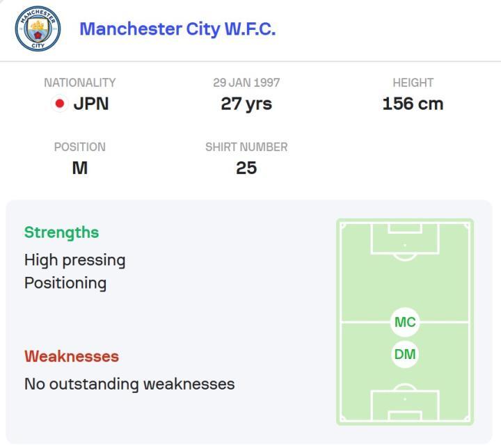Click the Japan flag icon

60,104
